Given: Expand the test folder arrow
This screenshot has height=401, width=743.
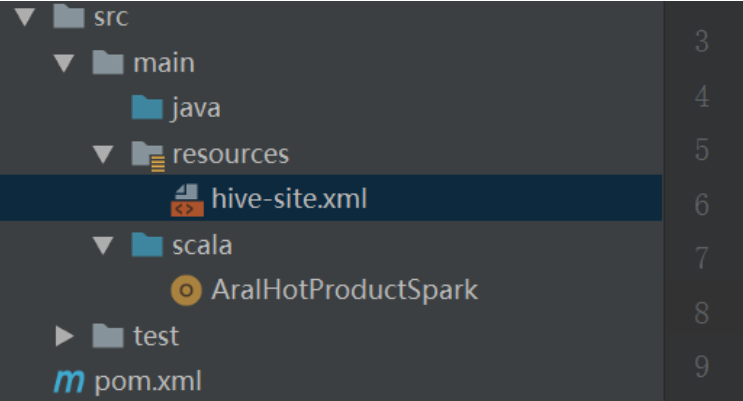Looking at the screenshot, I should click(x=65, y=336).
